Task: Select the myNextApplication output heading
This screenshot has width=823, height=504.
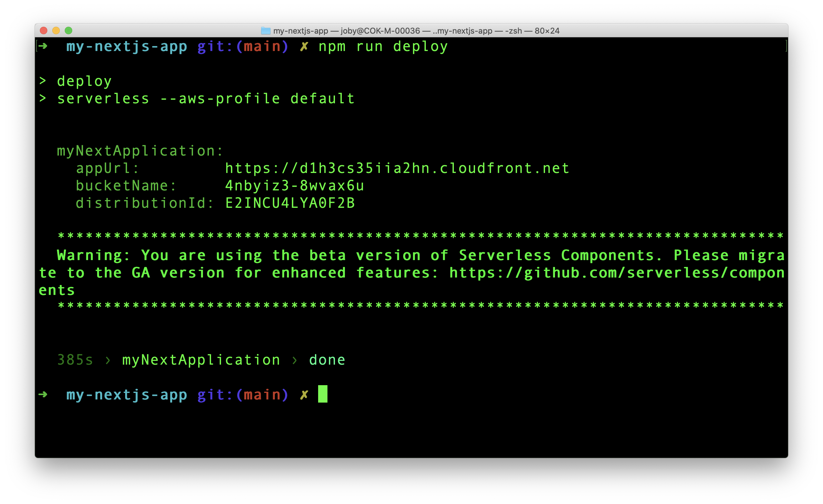Action: [139, 150]
